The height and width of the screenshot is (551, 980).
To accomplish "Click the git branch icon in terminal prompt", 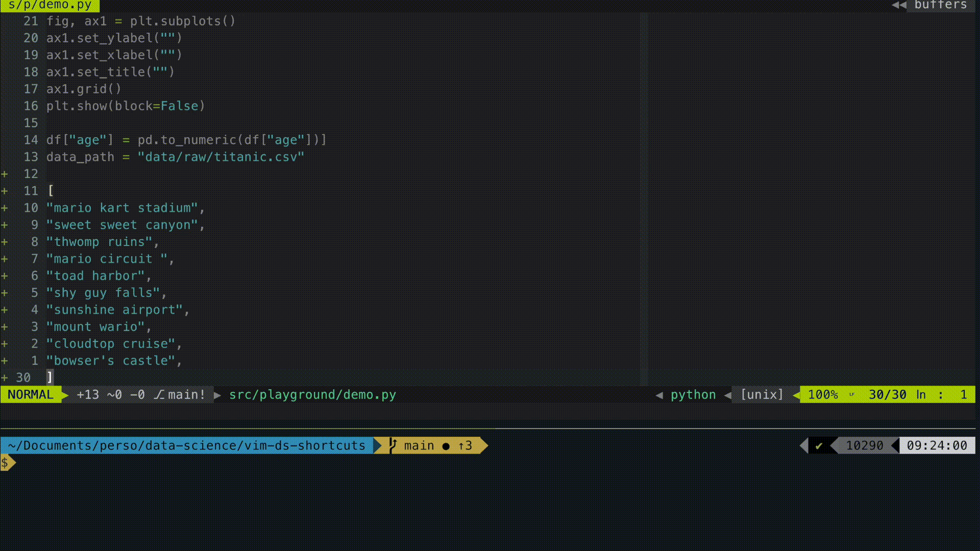I will tap(393, 445).
